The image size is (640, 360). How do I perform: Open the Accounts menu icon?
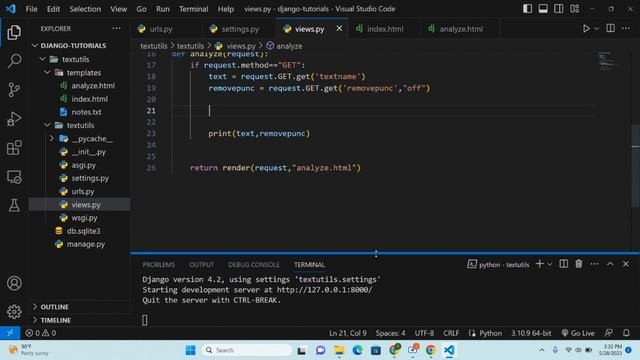point(14,283)
